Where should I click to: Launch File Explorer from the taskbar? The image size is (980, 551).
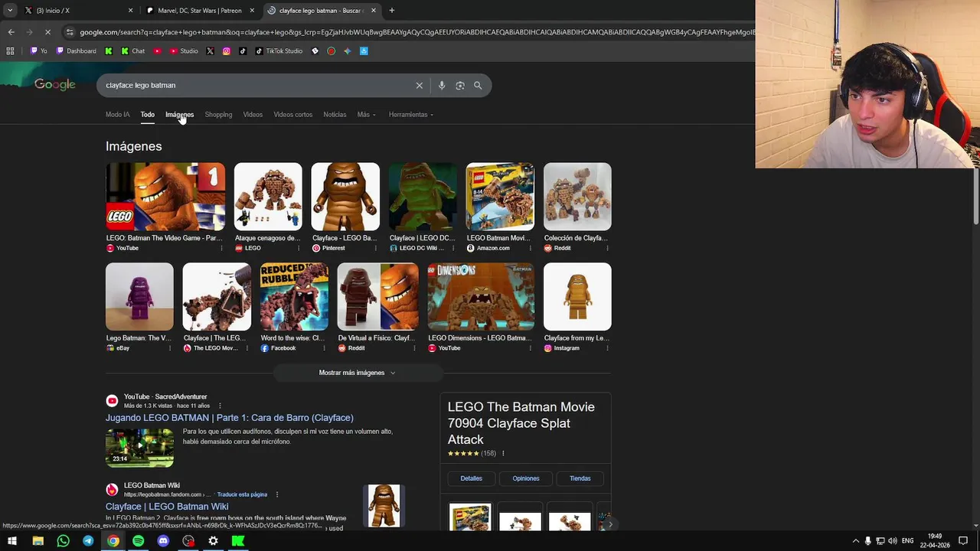[x=38, y=541]
